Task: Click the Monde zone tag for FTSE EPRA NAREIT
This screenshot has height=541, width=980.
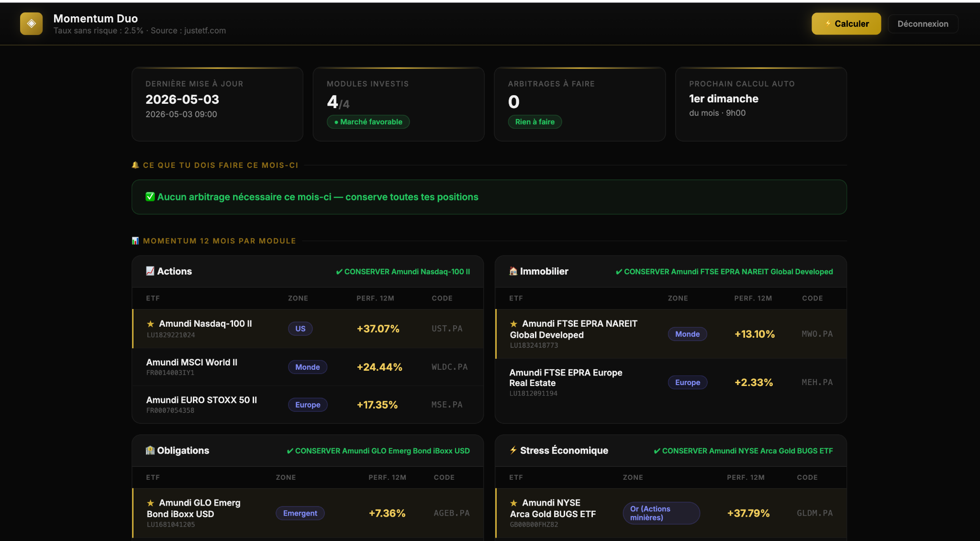Action: click(x=688, y=334)
